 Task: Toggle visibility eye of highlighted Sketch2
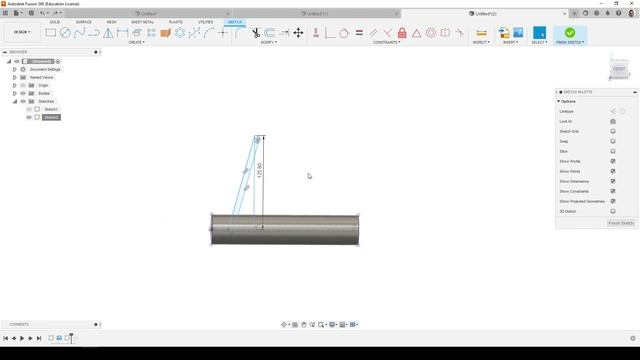coord(29,117)
